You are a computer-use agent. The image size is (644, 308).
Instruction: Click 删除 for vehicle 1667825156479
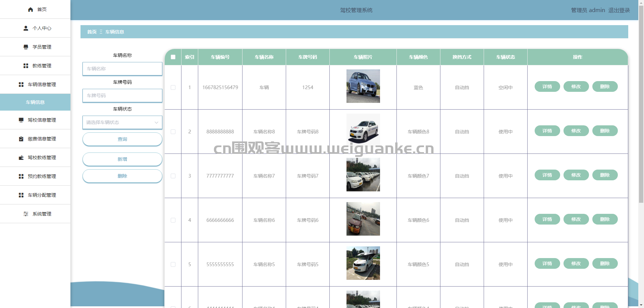(605, 86)
